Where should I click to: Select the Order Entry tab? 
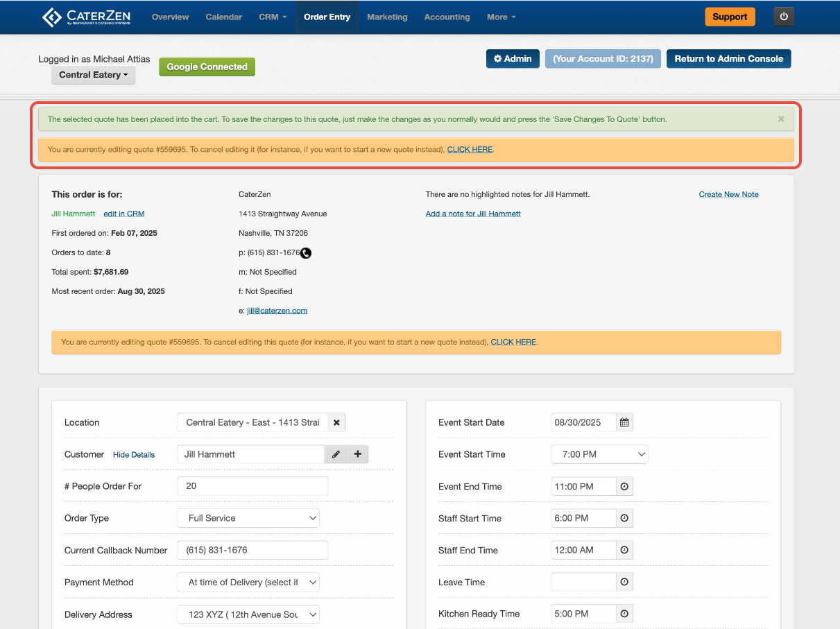tap(327, 17)
